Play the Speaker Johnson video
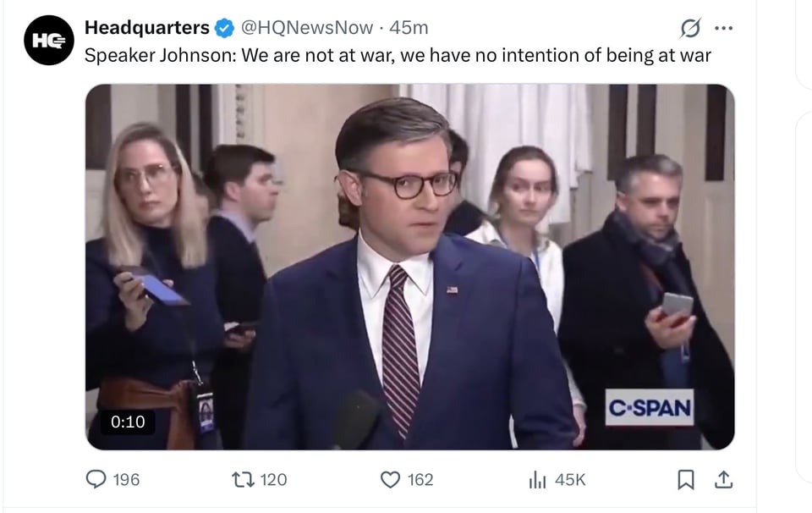 [x=409, y=267]
